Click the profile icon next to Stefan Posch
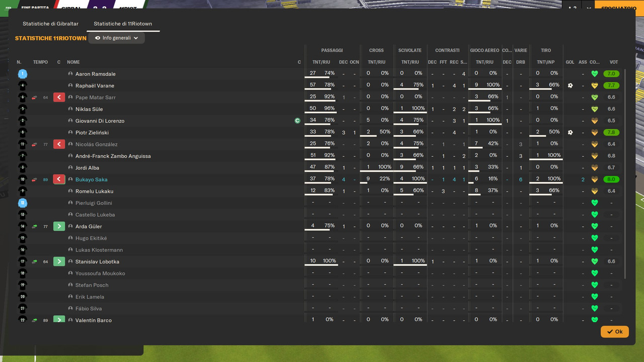The width and height of the screenshot is (644, 362). coord(71,285)
